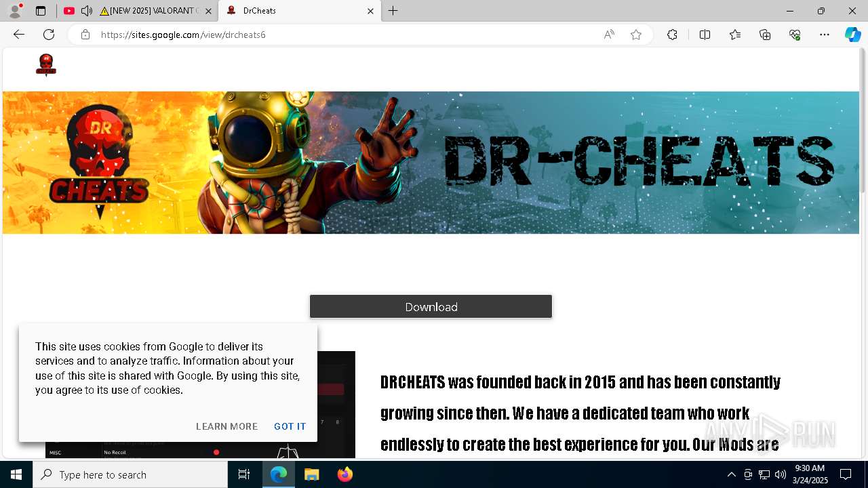Click the DR-CHEATS banner image
The image size is (868, 488).
click(x=431, y=163)
